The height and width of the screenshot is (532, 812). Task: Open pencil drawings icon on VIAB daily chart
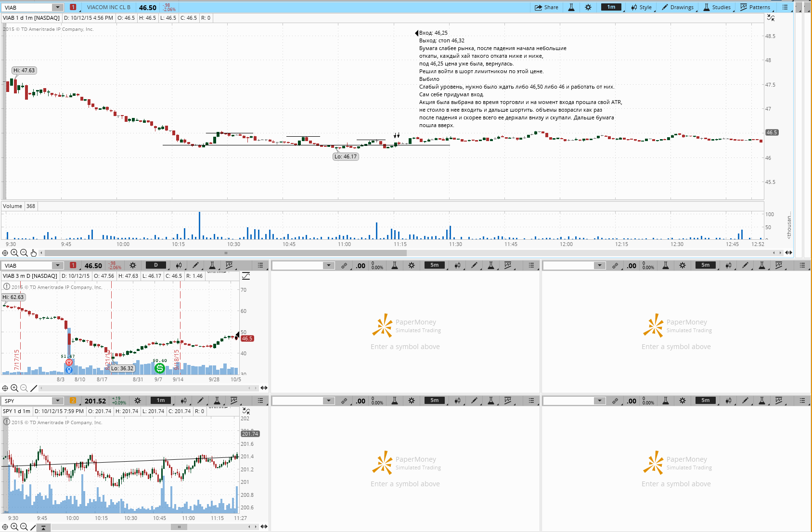click(195, 265)
